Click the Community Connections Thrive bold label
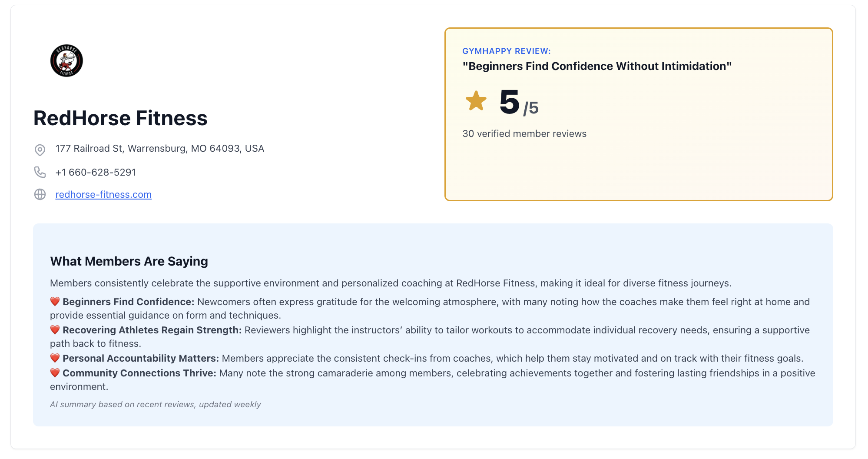Screen dimensions: 868x459 (139, 373)
